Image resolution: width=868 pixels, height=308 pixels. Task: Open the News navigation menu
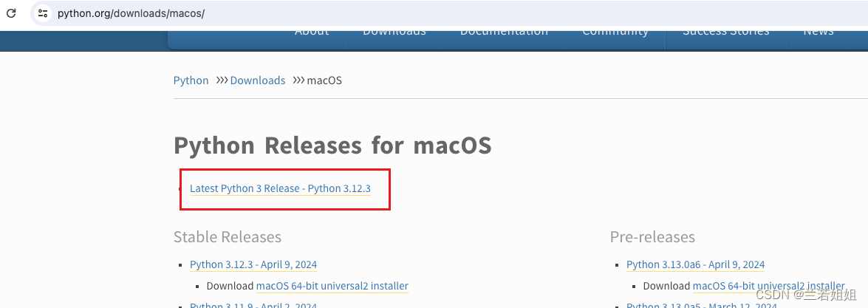click(819, 32)
